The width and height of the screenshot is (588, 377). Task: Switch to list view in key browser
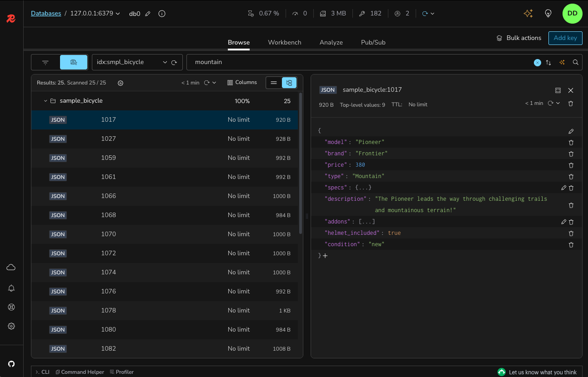pyautogui.click(x=274, y=83)
